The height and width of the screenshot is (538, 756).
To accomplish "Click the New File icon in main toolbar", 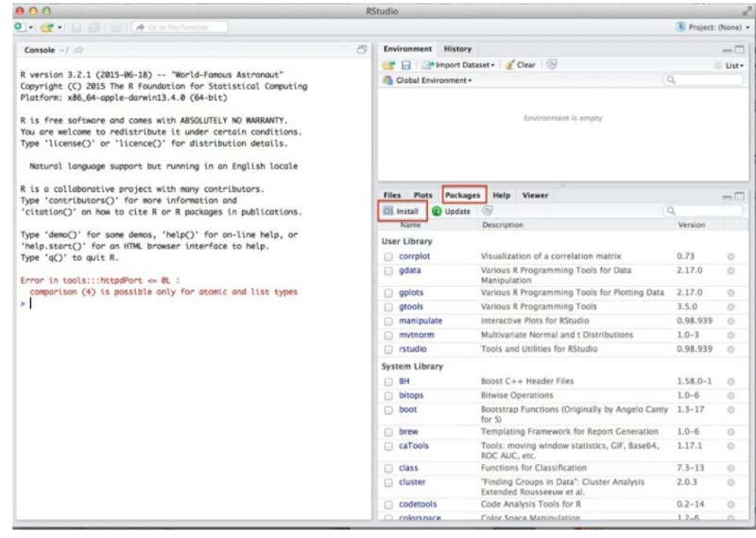I will 19,27.
